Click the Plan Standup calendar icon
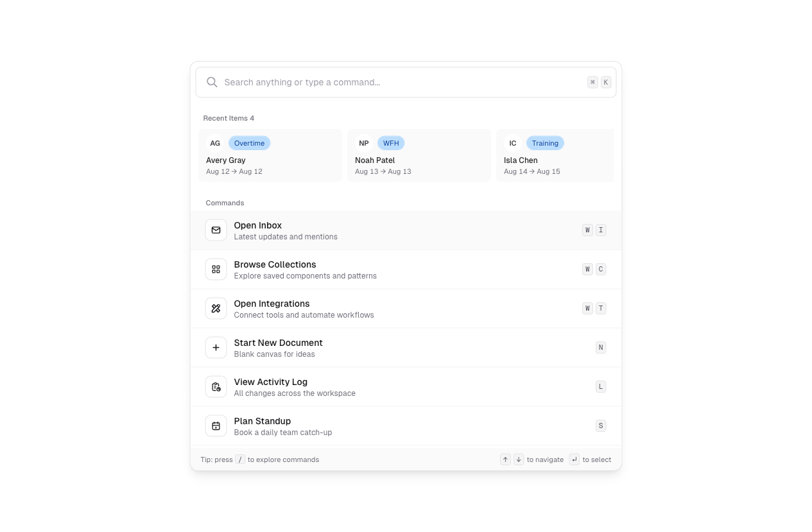Screen dimensions: 812x532 (x=216, y=426)
